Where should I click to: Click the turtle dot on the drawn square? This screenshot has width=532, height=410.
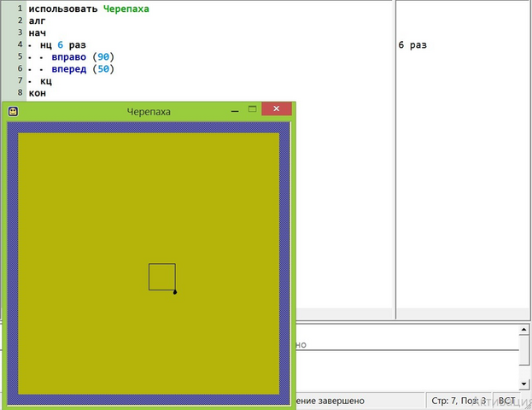(175, 292)
